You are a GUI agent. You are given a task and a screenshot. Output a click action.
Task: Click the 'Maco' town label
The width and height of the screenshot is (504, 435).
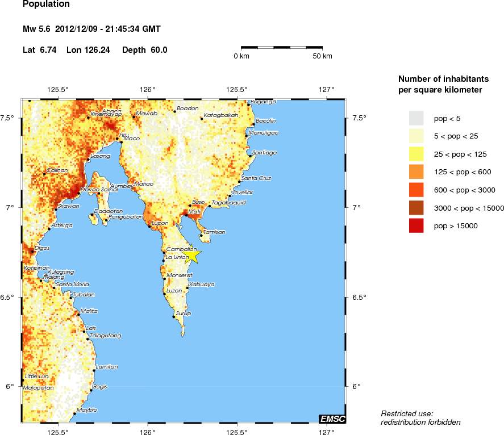(132, 139)
